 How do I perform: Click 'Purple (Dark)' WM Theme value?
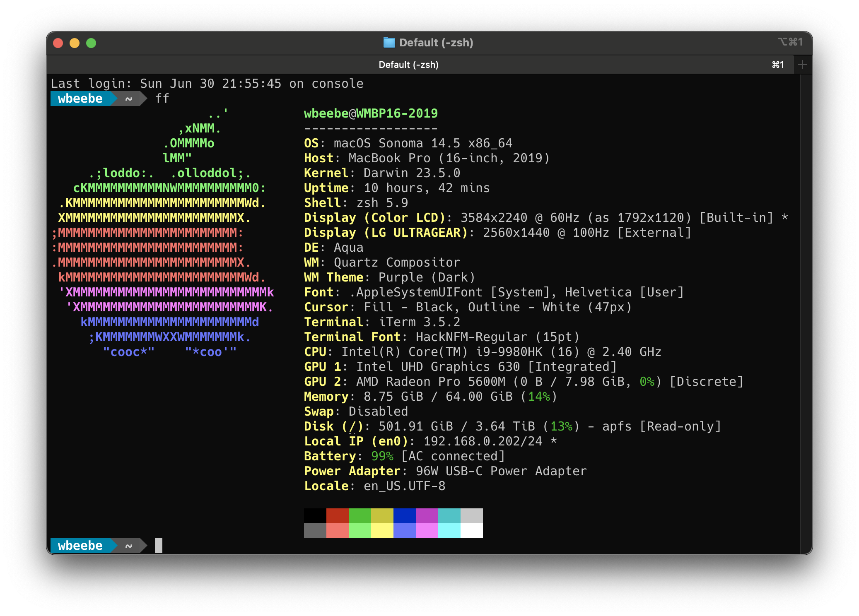tap(427, 277)
